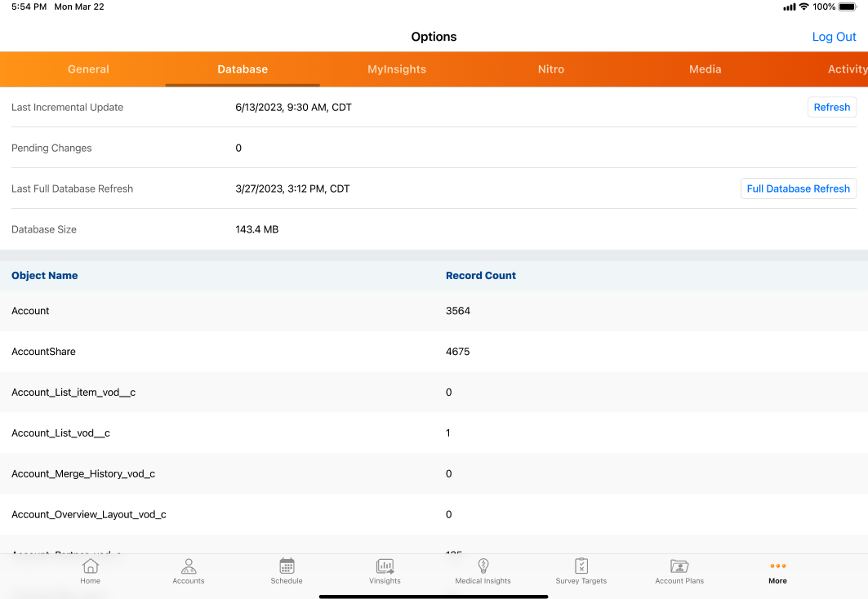Tap the Record Count column header
The image size is (868, 599).
point(481,276)
